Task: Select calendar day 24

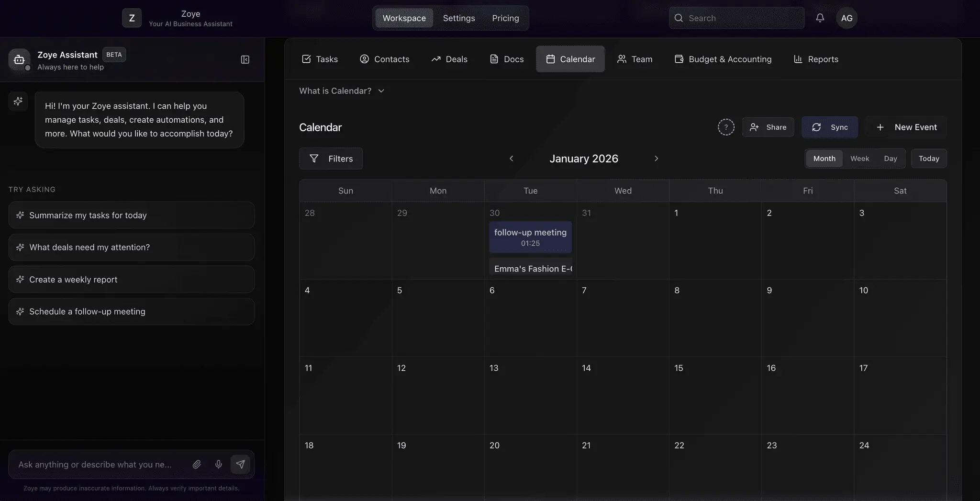Action: coord(900,468)
